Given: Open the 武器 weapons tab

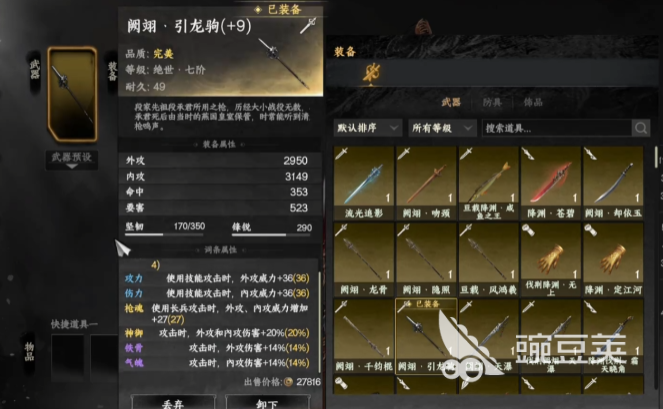Looking at the screenshot, I should pos(451,102).
